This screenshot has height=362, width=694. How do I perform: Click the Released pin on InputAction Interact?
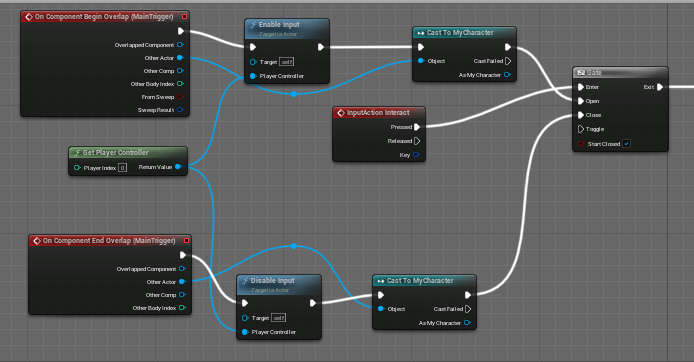pos(417,141)
